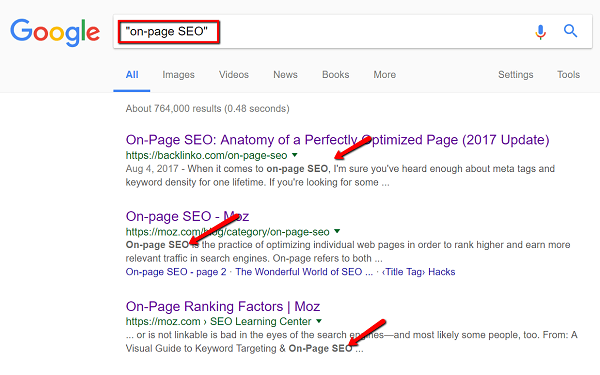
Task: Open the On-Page Ranking Factors Moz result
Action: click(223, 307)
